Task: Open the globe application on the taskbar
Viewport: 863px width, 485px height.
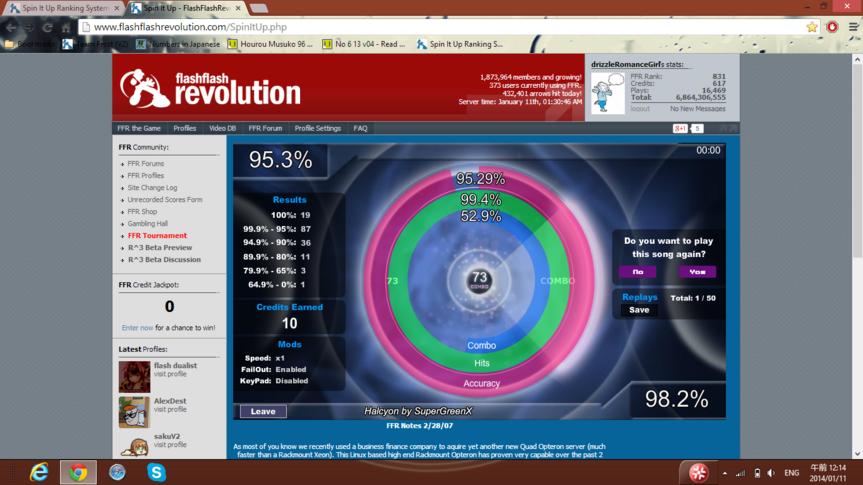Action: click(x=117, y=472)
